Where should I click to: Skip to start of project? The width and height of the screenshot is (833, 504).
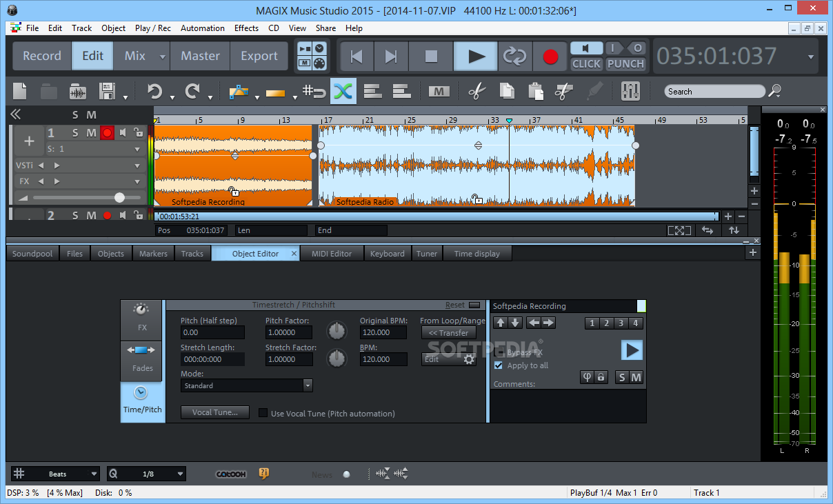point(356,57)
